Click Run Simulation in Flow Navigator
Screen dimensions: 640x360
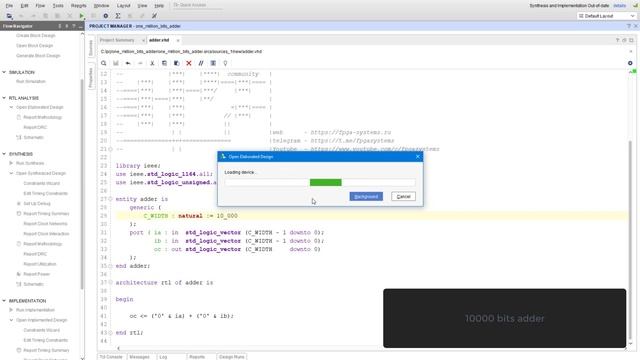(x=31, y=82)
